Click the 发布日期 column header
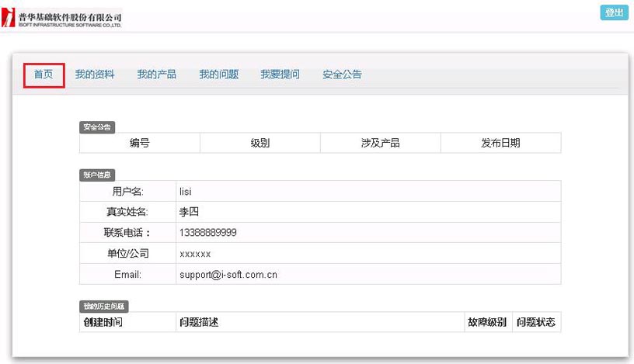Image resolution: width=634 pixels, height=364 pixels. (x=500, y=143)
